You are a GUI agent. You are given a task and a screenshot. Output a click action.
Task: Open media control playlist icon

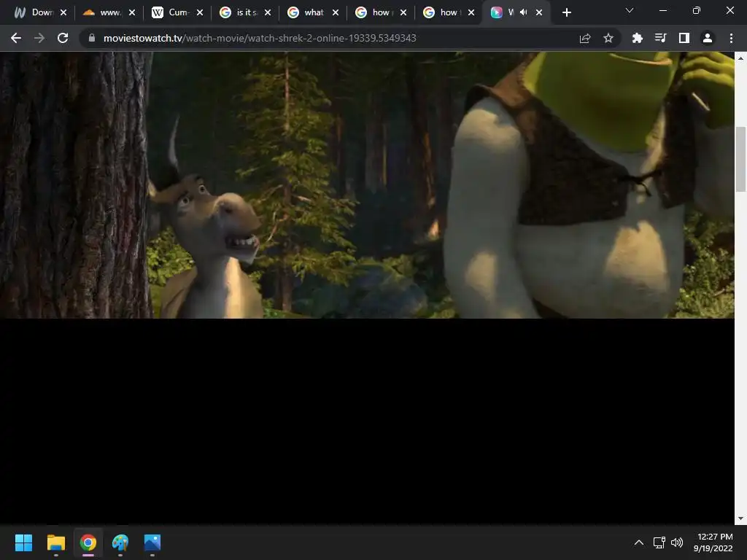point(660,38)
